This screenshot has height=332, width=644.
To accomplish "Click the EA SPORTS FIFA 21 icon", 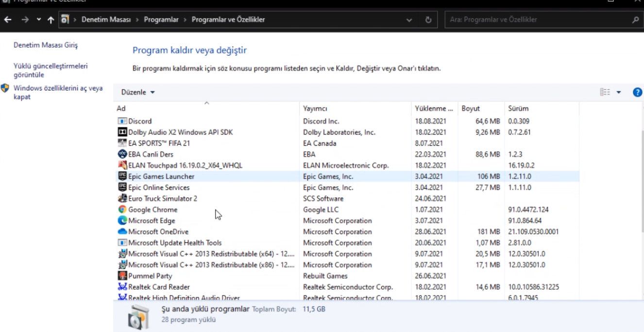I will pyautogui.click(x=122, y=143).
